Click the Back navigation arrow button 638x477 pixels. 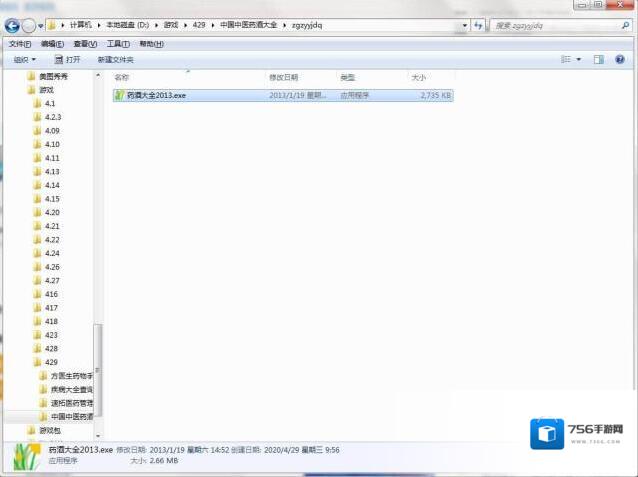tap(13, 25)
